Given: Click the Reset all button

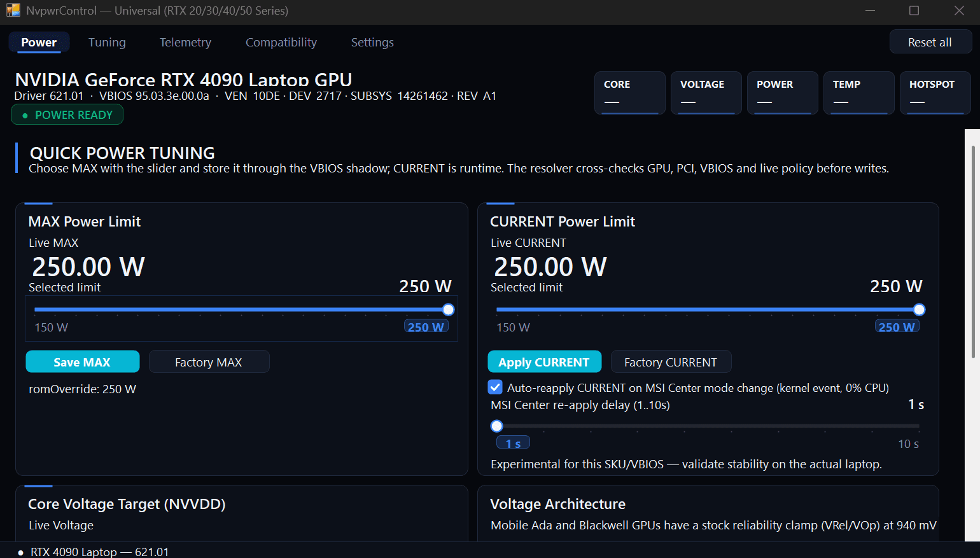Looking at the screenshot, I should [930, 42].
